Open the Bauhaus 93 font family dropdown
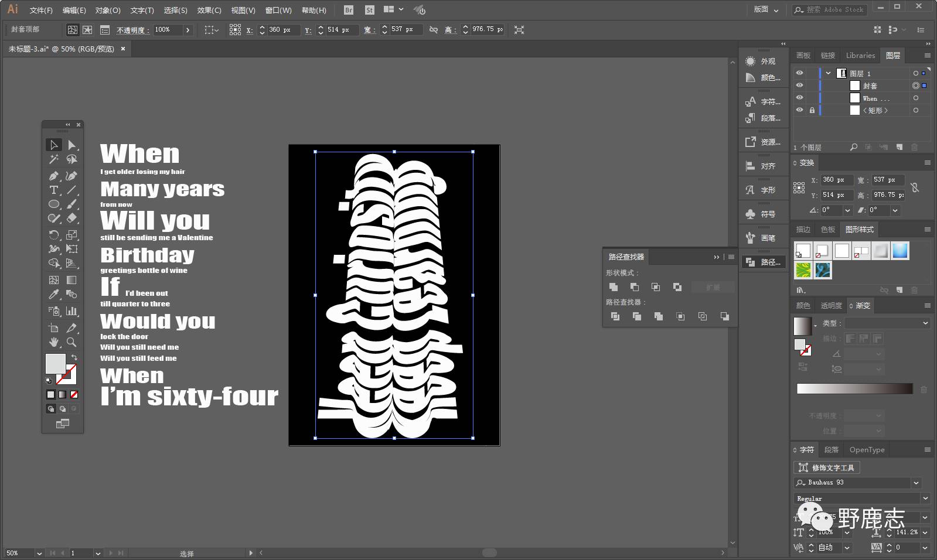The height and width of the screenshot is (560, 937). coord(916,483)
